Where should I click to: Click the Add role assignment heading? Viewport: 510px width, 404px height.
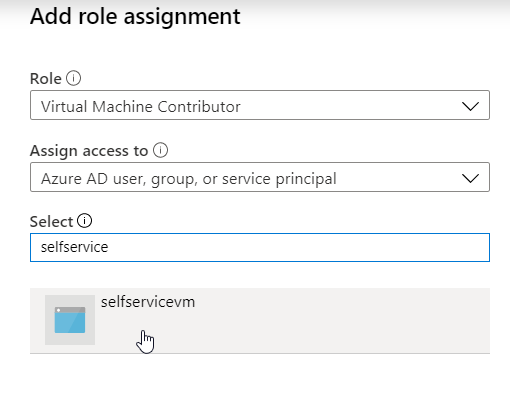(135, 16)
